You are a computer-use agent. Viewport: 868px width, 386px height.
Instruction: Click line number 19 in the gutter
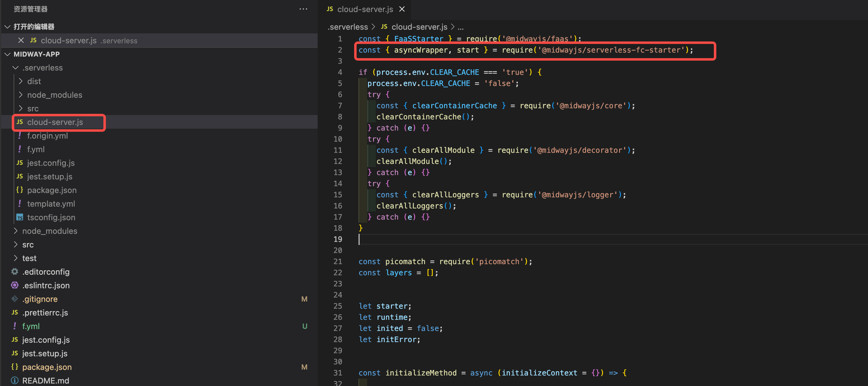[x=337, y=239]
